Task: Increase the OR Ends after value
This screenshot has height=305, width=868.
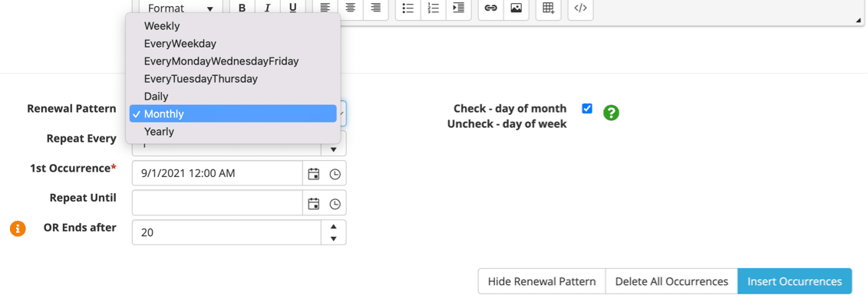Action: click(x=334, y=226)
